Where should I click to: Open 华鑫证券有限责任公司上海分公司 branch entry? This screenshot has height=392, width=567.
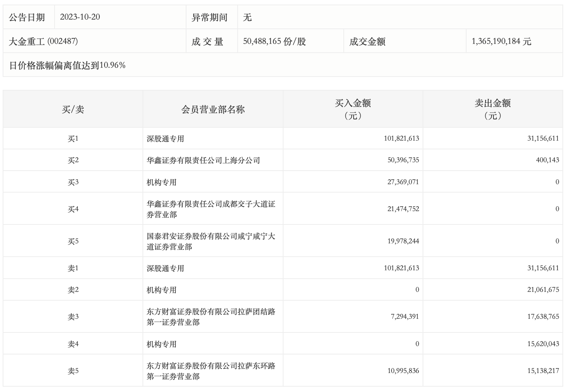pyautogui.click(x=203, y=160)
